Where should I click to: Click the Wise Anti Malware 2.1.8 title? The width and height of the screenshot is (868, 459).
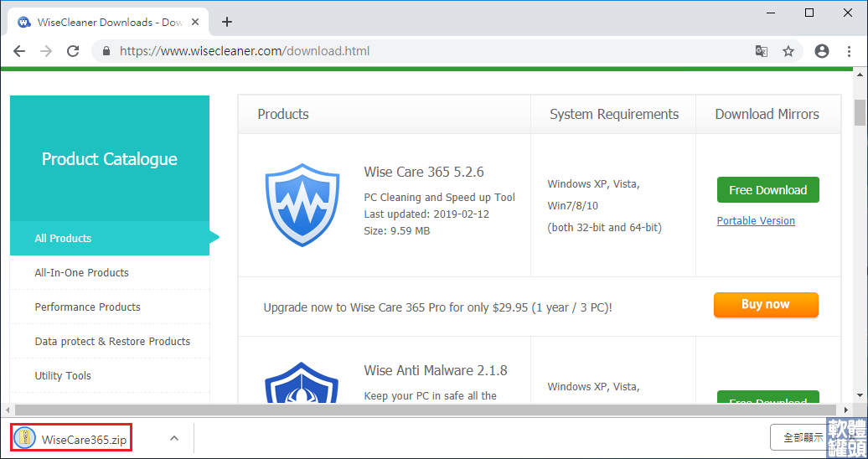tap(436, 370)
